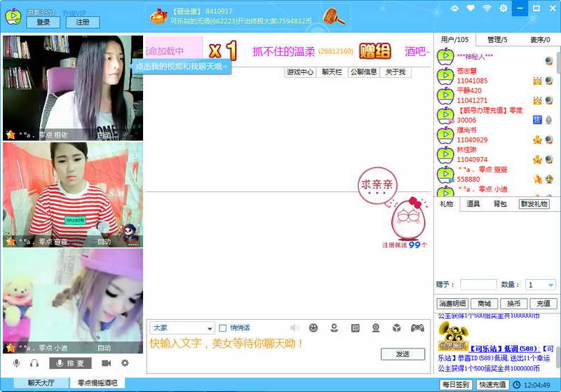Image resolution: width=561 pixels, height=392 pixels.
Task: Open the 零点 小迪 video stream
Action: point(73,301)
